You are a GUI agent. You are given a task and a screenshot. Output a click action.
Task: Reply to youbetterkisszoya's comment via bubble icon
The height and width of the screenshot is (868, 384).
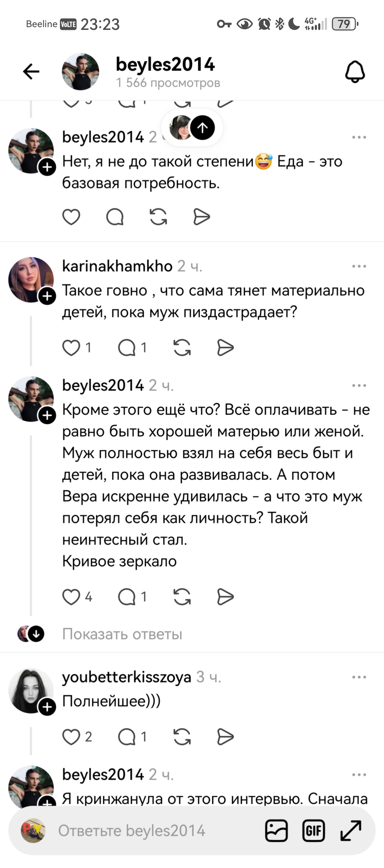click(x=127, y=736)
